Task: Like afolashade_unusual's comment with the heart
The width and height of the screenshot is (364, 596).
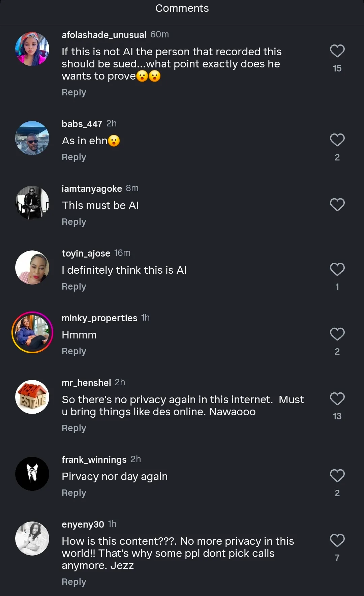Action: pos(337,51)
